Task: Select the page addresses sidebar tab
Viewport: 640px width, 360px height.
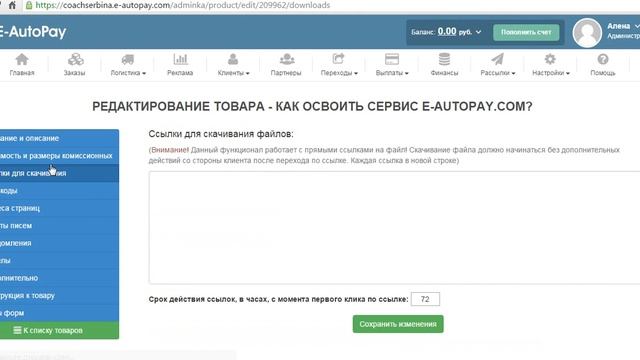Action: point(59,208)
